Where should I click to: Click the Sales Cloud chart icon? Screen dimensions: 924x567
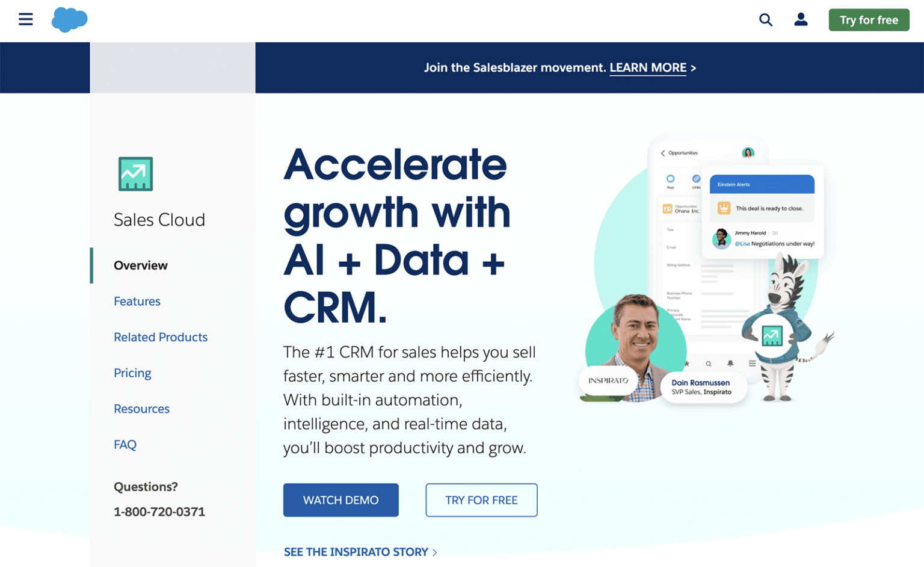(x=135, y=174)
